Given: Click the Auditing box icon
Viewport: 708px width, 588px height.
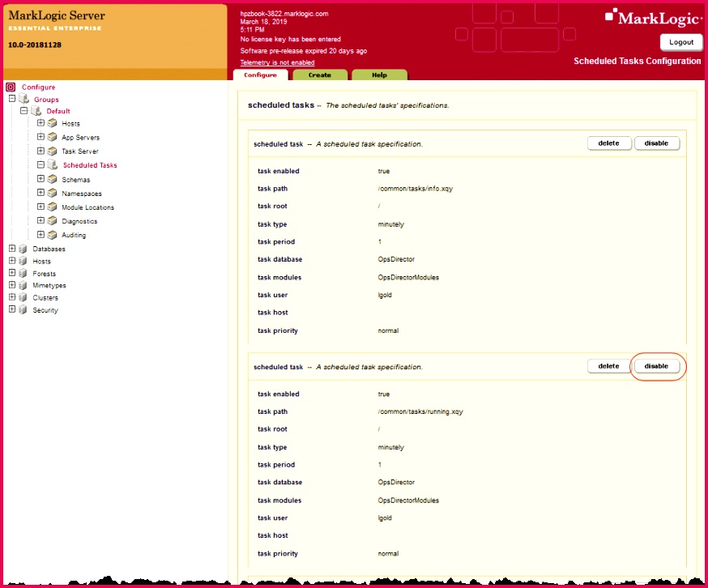Looking at the screenshot, I should tap(53, 235).
